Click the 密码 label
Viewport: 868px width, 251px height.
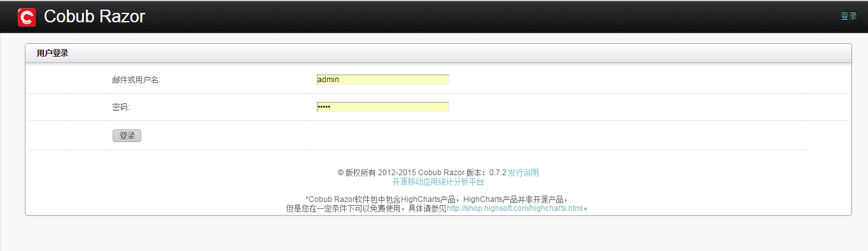tap(121, 108)
